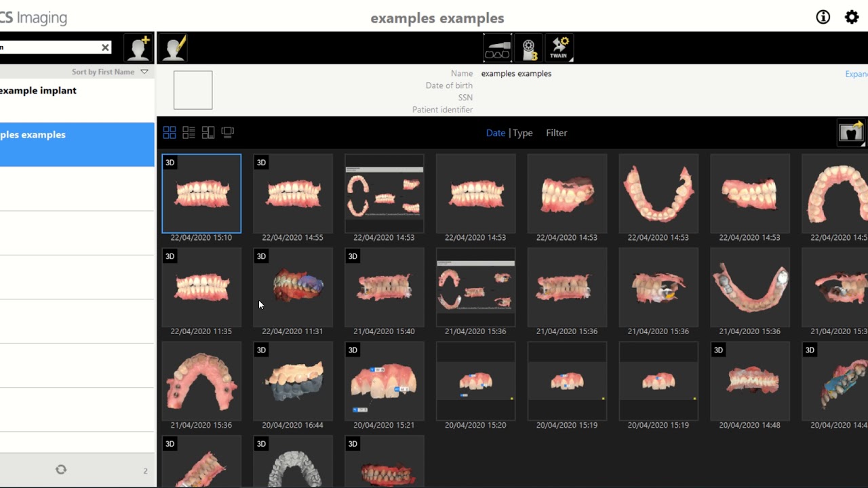The height and width of the screenshot is (488, 868).
Task: Start intraoral scanner acquisition
Action: [497, 48]
